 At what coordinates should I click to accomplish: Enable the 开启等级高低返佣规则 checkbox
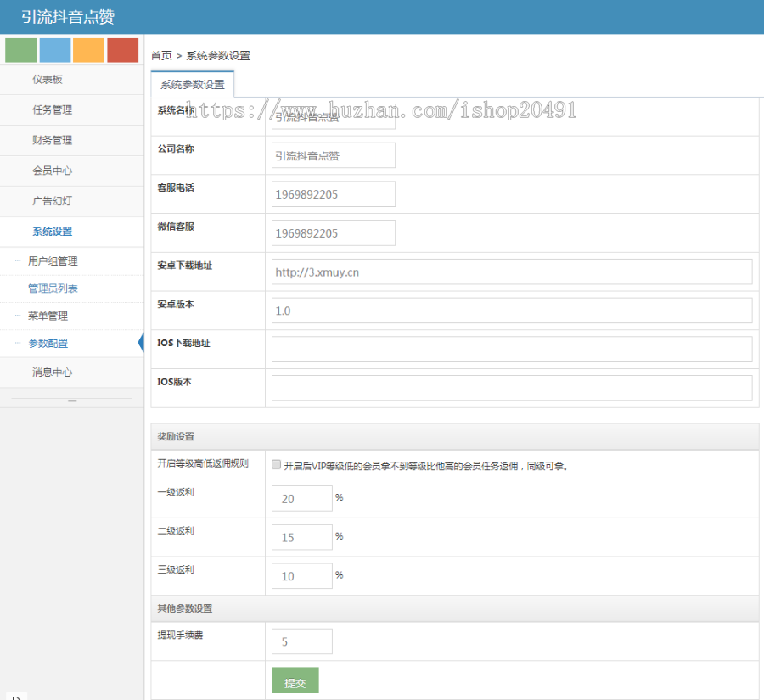pos(276,465)
